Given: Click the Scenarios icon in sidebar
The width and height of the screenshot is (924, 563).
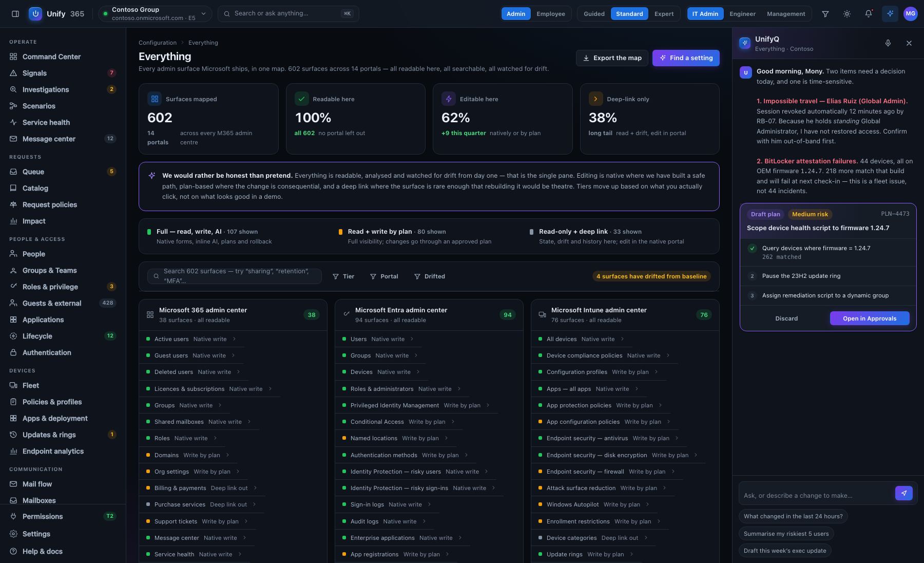Looking at the screenshot, I should click(x=13, y=106).
